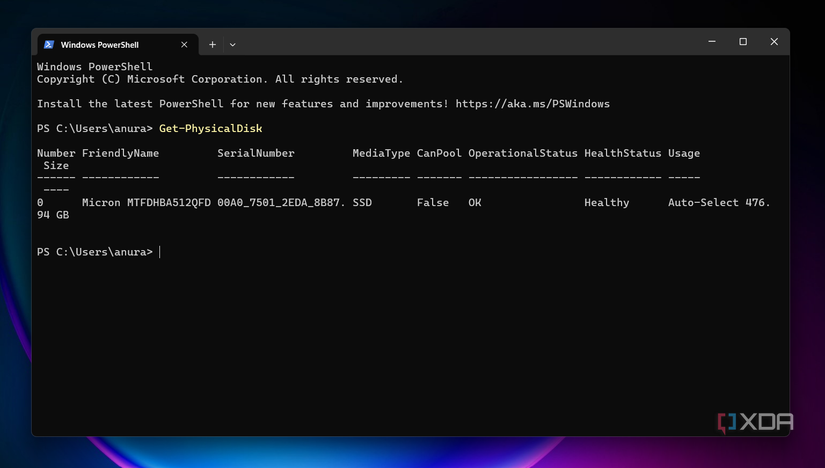Click disk name Micron MTFDHBA512QFD
This screenshot has width=825, height=468.
click(146, 203)
